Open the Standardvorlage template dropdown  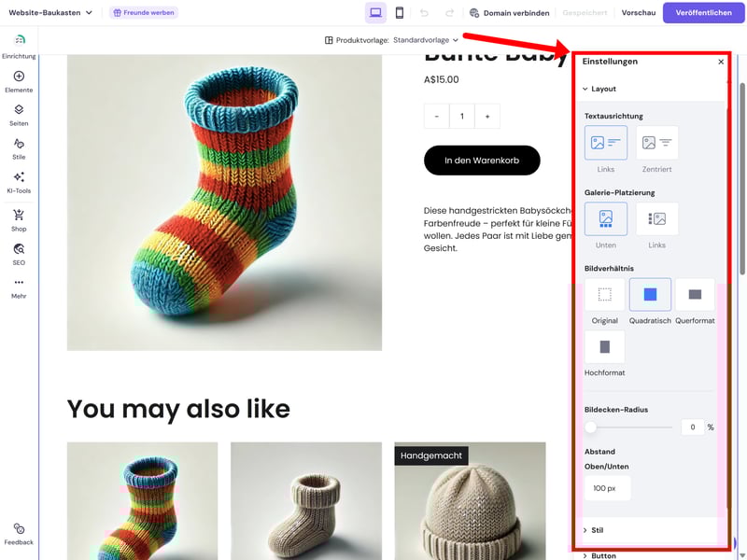426,40
